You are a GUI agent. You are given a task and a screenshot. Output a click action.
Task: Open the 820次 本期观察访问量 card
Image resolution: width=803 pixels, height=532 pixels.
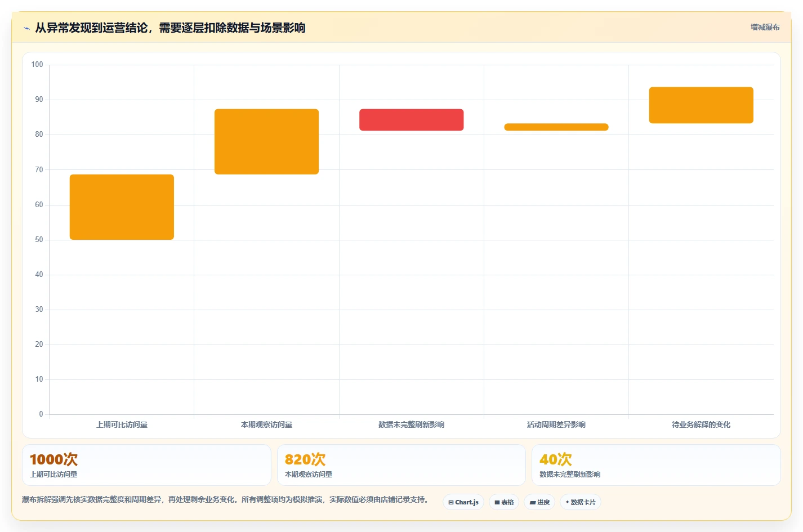[401, 465]
